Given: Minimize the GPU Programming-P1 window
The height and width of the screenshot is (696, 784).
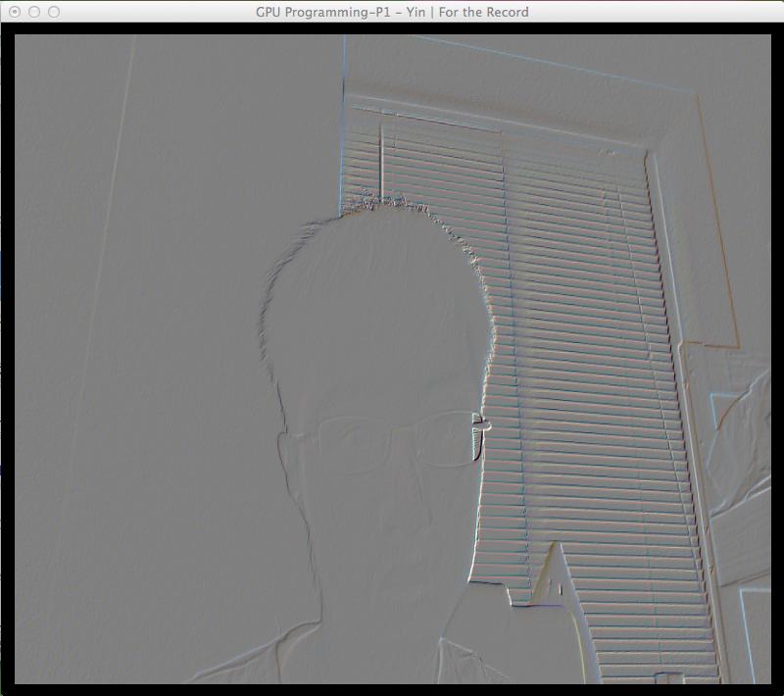Looking at the screenshot, I should 34,12.
